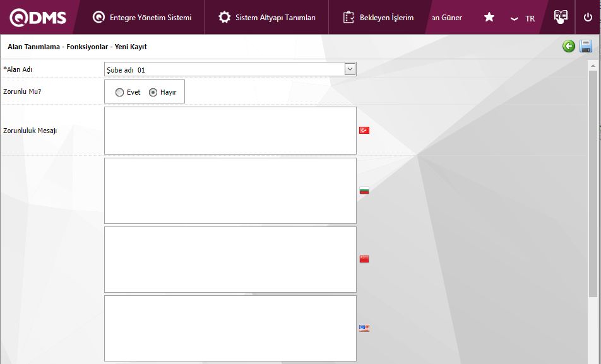Select the Evet radio button
This screenshot has height=364, width=601.
click(119, 92)
